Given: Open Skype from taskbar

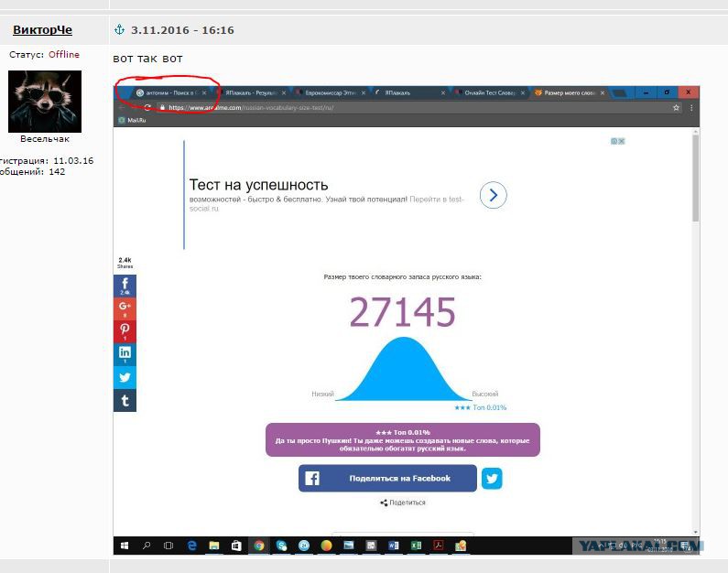Looking at the screenshot, I should click(281, 546).
